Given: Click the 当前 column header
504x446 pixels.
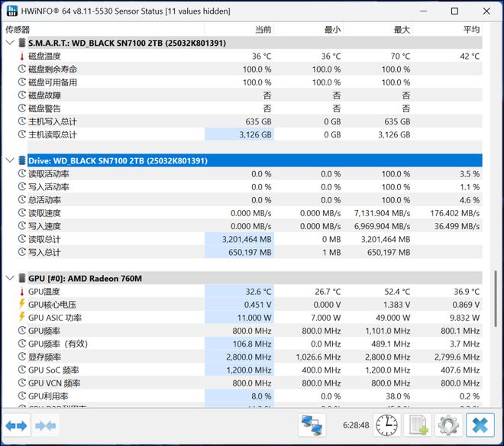Looking at the screenshot, I should coord(263,30).
